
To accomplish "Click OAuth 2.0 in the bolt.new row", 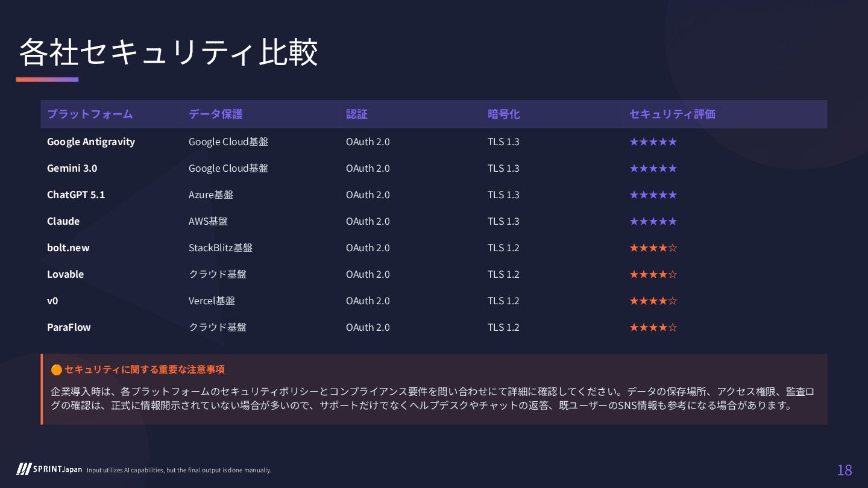I will point(368,248).
